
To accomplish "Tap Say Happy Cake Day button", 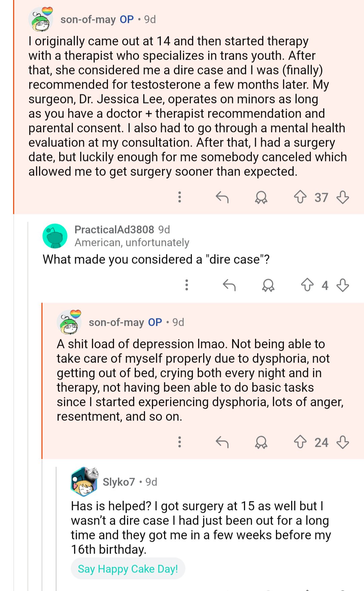I will 128,569.
